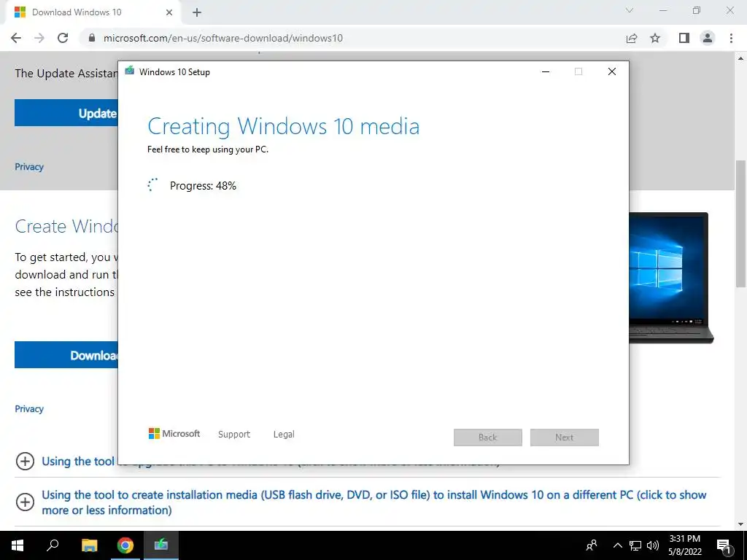Open Chrome side panel icon

[684, 38]
